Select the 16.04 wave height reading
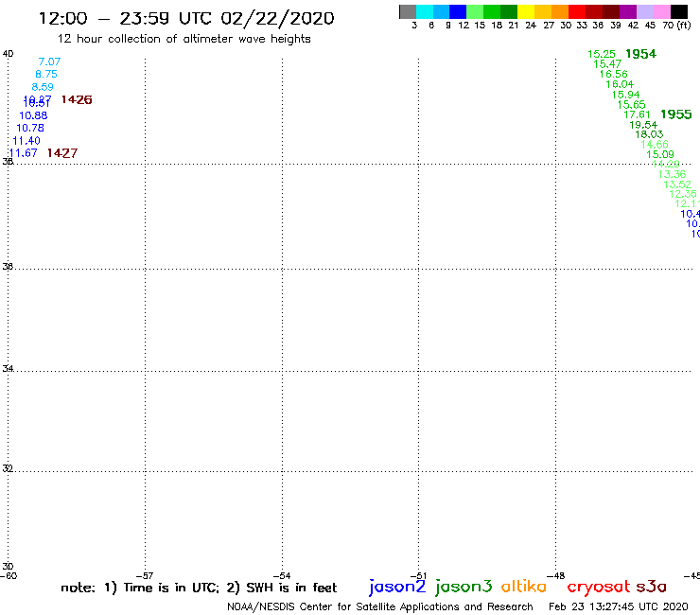 pyautogui.click(x=620, y=84)
